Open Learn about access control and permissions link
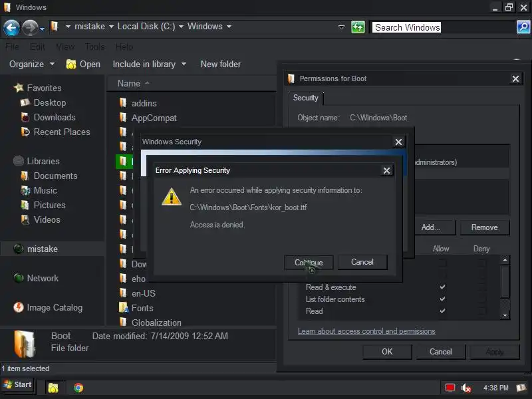The height and width of the screenshot is (399, 532). coord(366,331)
